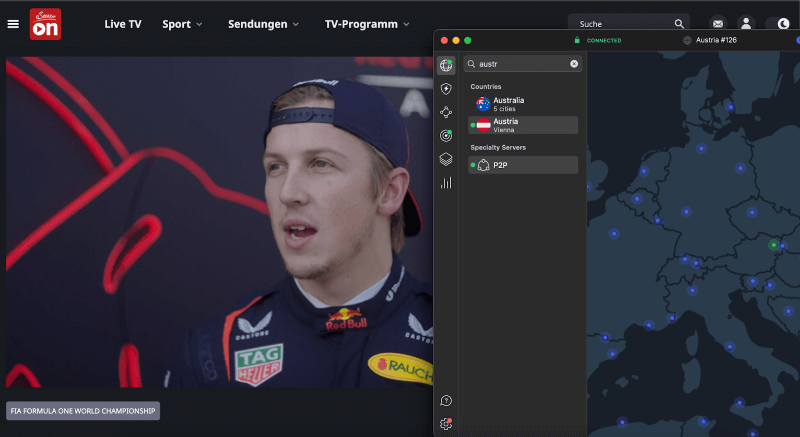Click the Specialty Servers heading
800x437 pixels.
(498, 147)
